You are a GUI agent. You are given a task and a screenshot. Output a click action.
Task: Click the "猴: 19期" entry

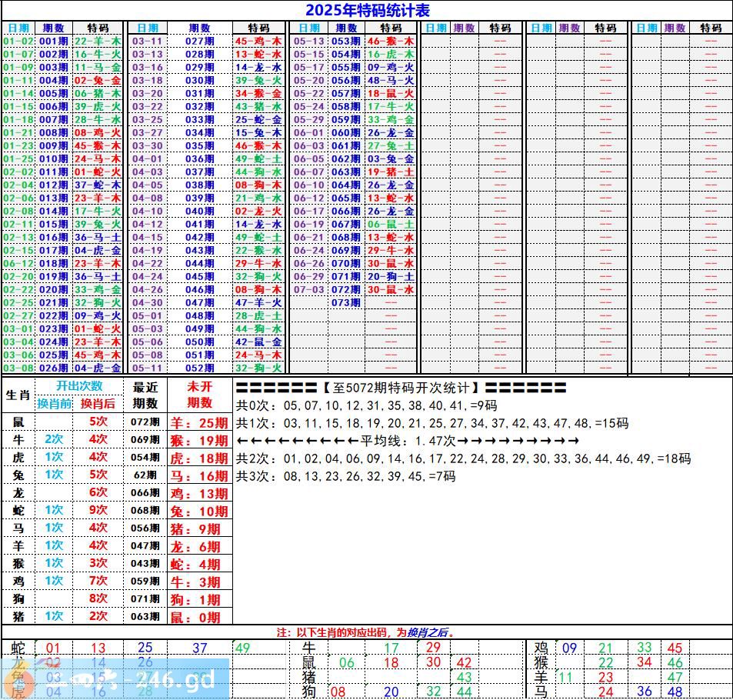(199, 441)
